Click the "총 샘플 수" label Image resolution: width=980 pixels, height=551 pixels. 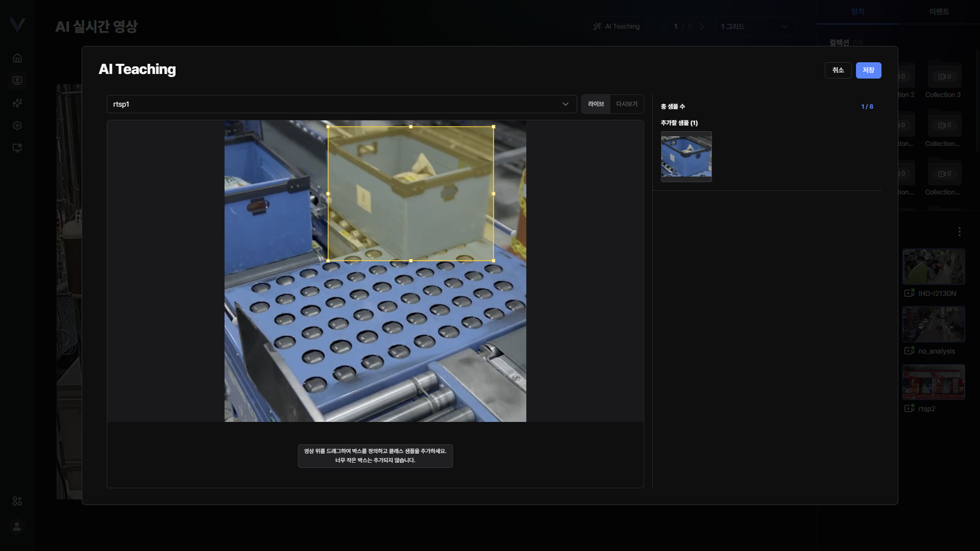[x=673, y=107]
